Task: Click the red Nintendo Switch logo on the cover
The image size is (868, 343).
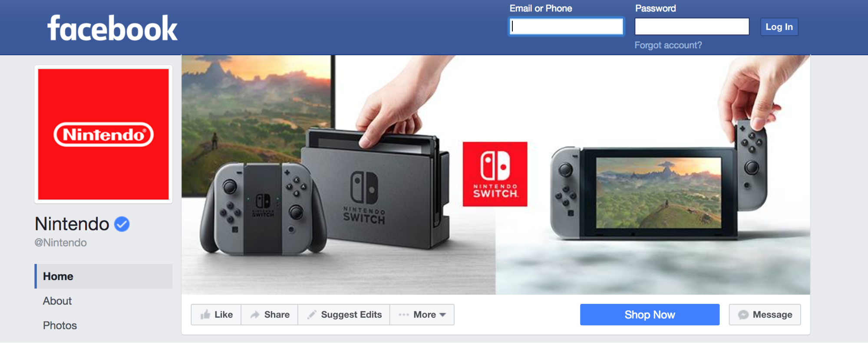Action: tap(495, 174)
